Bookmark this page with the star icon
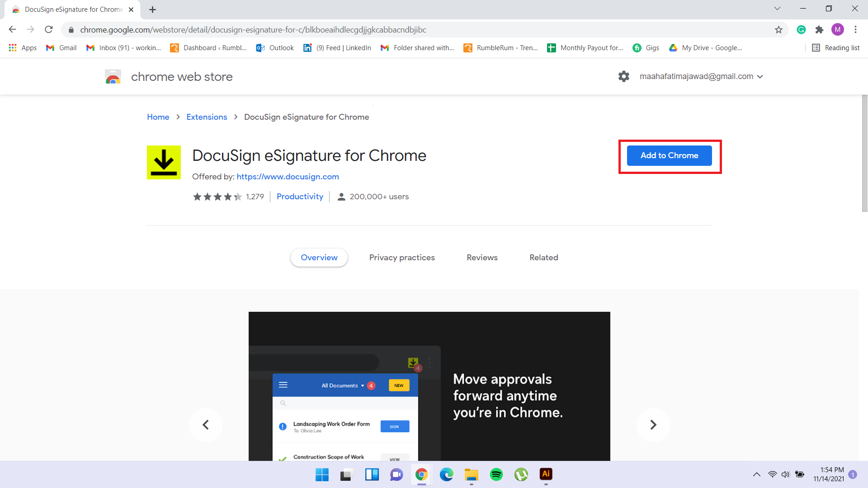This screenshot has width=868, height=488. [778, 30]
